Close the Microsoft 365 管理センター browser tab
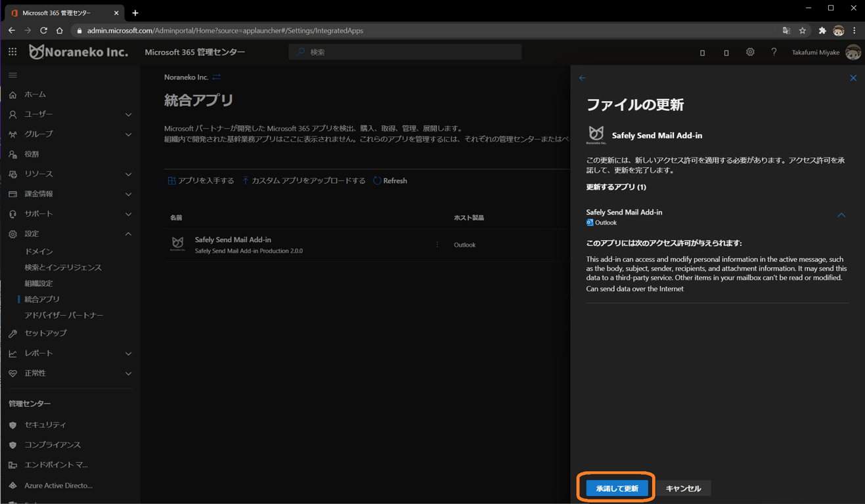 [x=116, y=12]
